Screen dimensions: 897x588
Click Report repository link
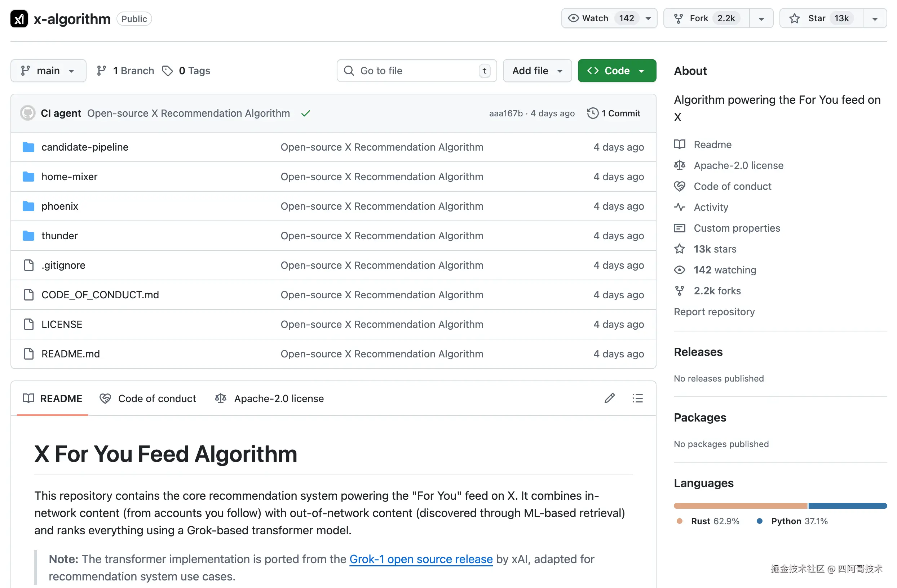pos(714,312)
